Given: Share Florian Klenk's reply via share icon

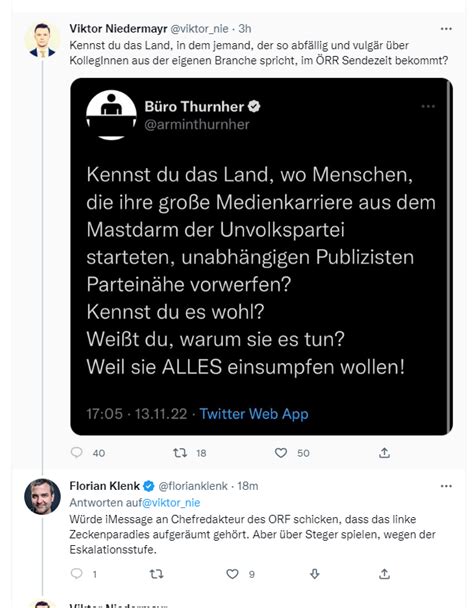Looking at the screenshot, I should [x=384, y=573].
